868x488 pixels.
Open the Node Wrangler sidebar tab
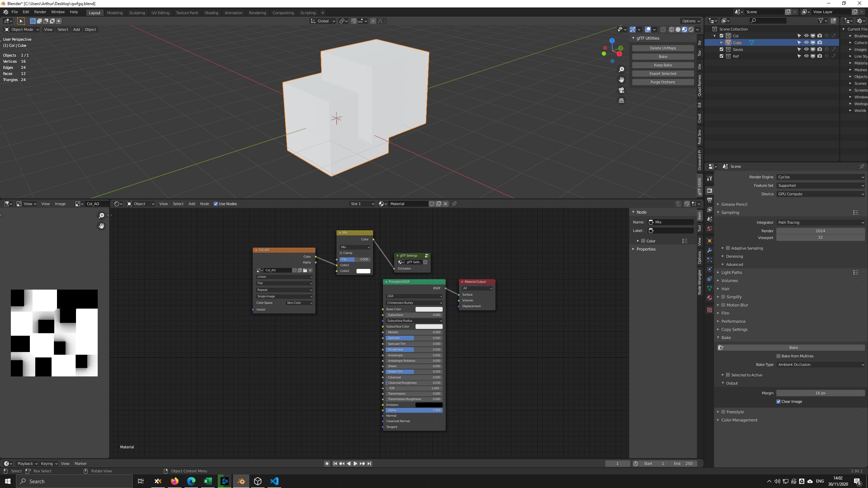tap(699, 282)
